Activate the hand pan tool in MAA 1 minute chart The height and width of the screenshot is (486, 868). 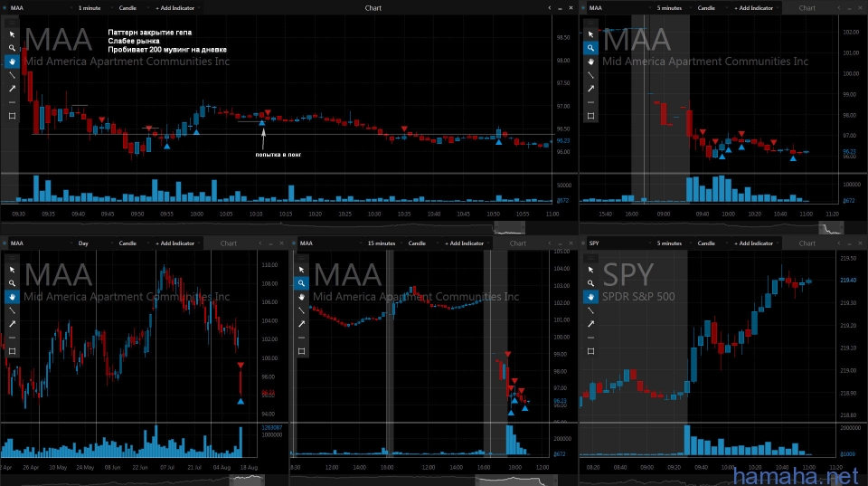pos(12,62)
